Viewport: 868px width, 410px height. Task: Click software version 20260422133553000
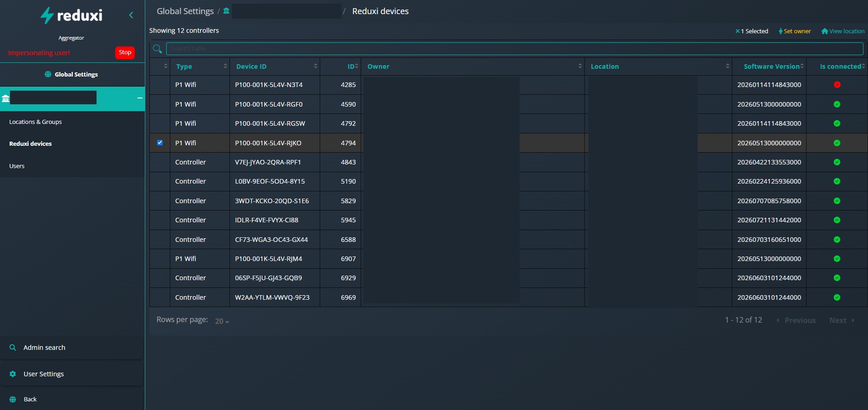[x=769, y=162]
